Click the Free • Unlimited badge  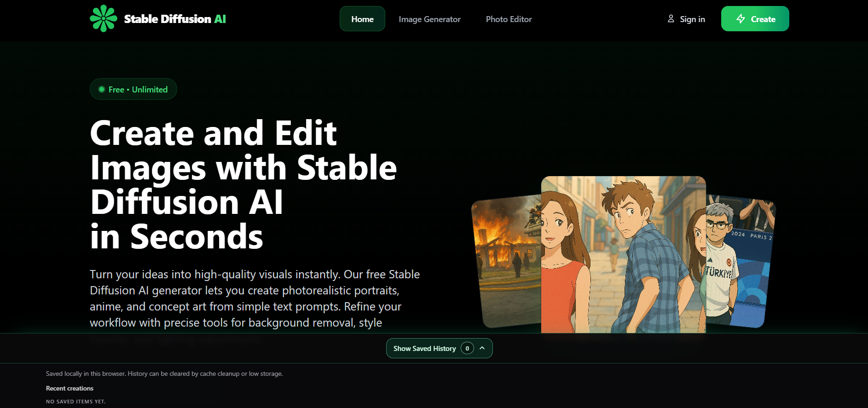pos(133,89)
